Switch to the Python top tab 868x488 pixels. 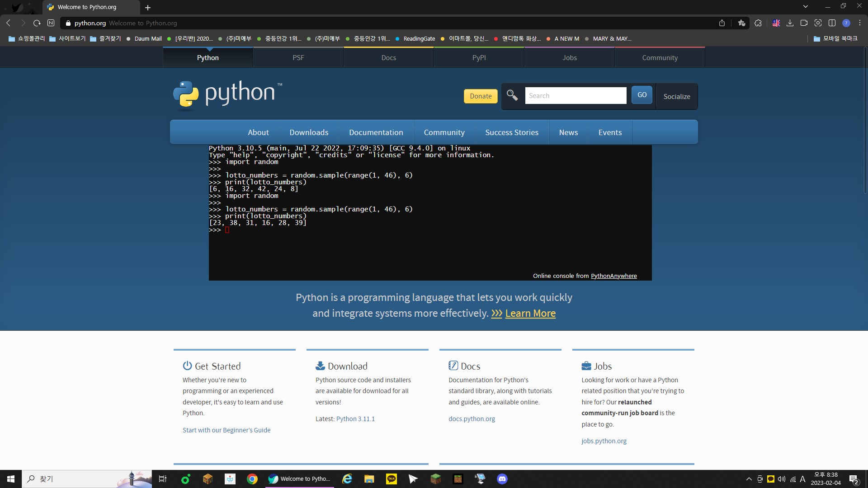[x=208, y=57]
